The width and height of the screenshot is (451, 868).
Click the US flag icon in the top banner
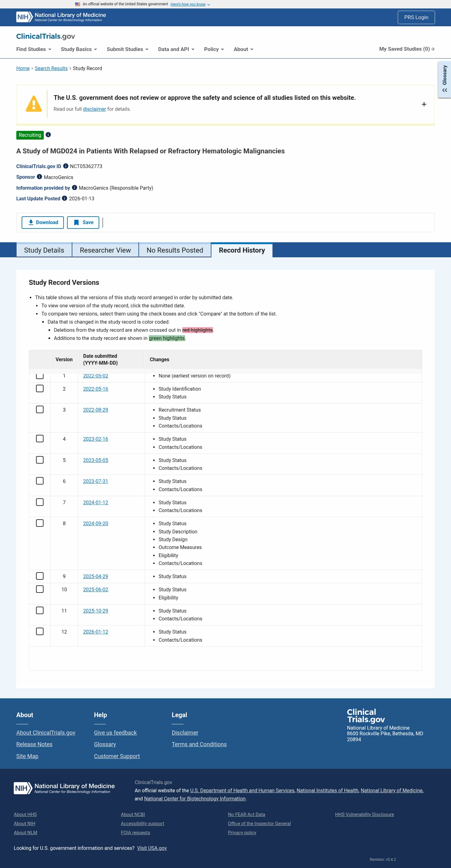[78, 4]
